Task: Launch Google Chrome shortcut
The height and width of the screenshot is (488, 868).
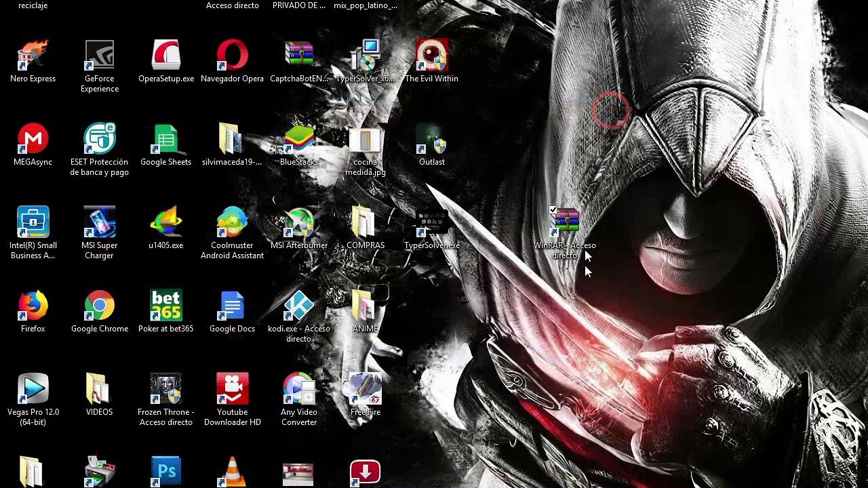Action: point(99,306)
